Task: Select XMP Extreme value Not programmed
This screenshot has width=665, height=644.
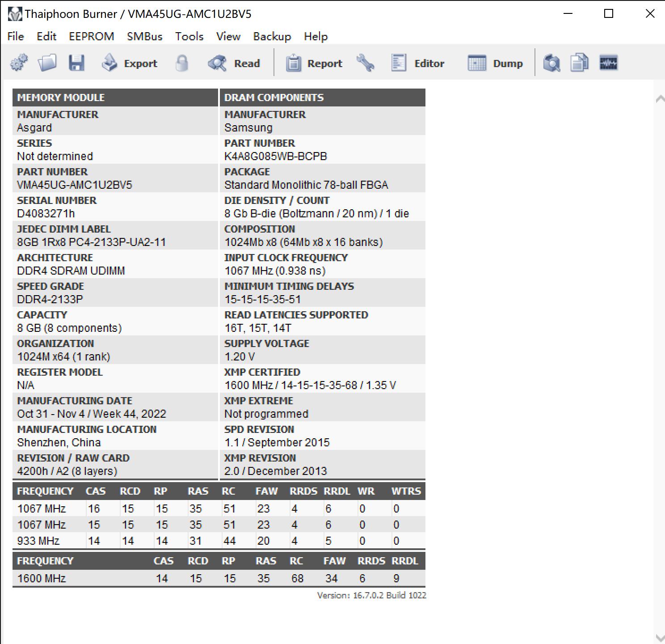Action: (x=266, y=414)
